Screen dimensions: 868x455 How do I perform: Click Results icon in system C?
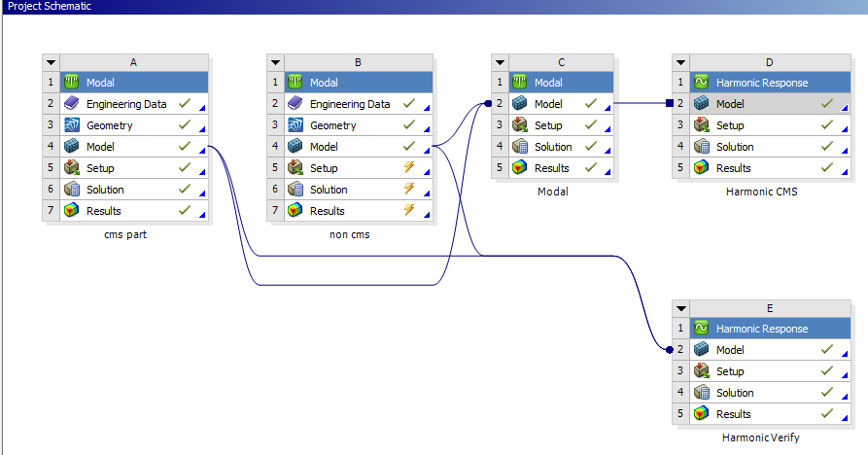pyautogui.click(x=519, y=167)
